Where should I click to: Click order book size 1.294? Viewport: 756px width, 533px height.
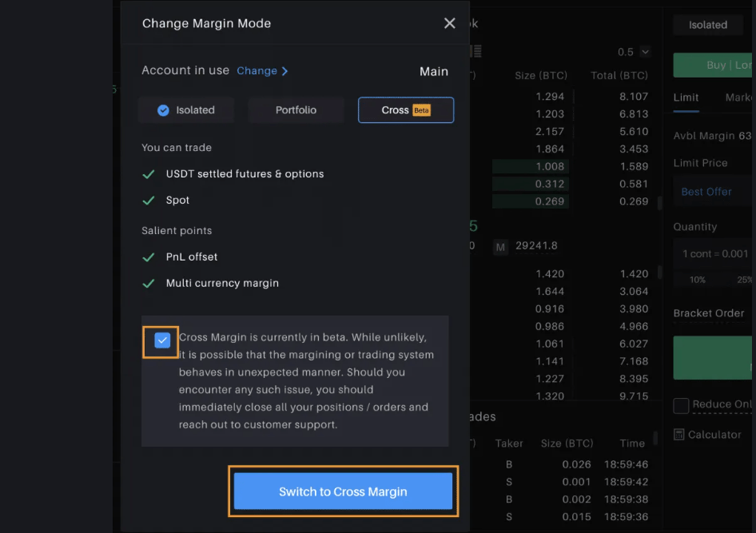click(x=550, y=97)
